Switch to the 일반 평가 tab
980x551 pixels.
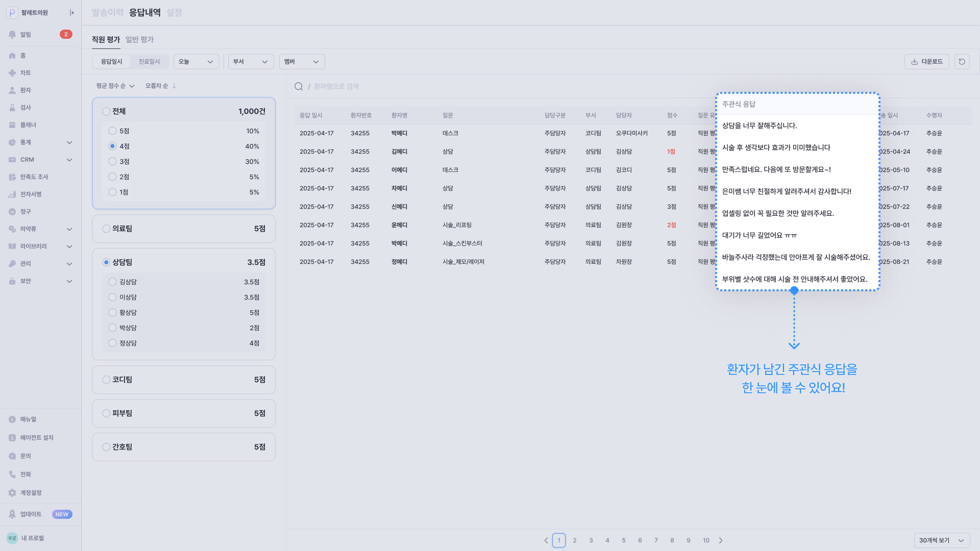point(139,39)
